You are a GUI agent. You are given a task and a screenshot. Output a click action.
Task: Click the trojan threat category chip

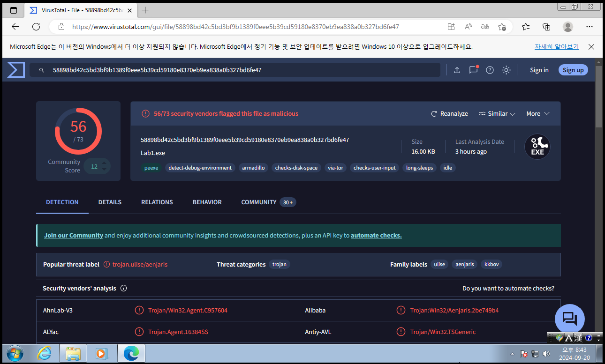click(x=280, y=264)
